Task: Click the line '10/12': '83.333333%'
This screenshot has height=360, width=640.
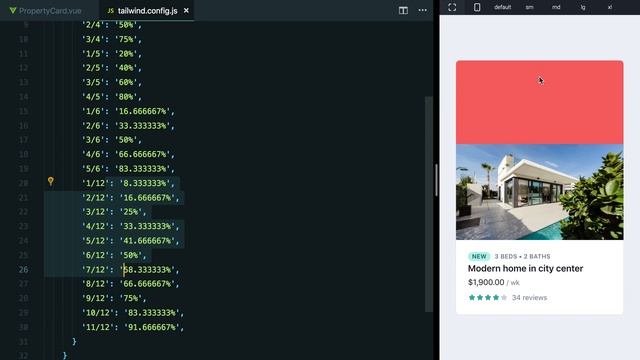Action: (x=133, y=313)
